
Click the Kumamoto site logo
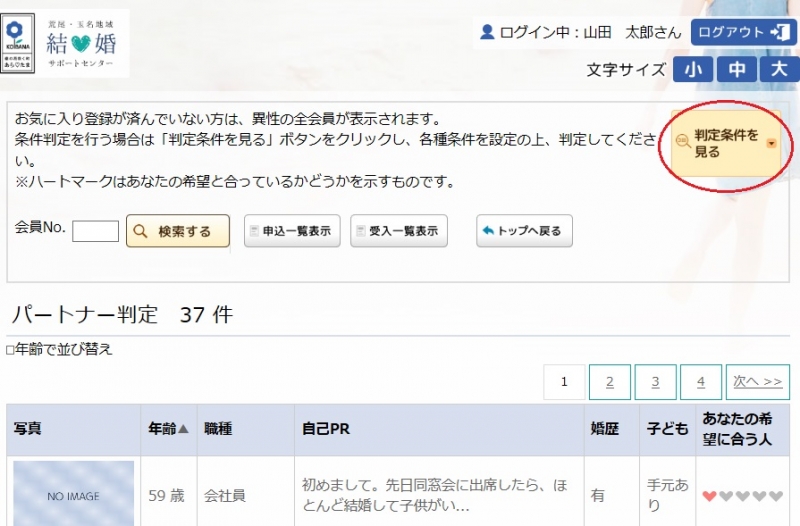(66, 43)
